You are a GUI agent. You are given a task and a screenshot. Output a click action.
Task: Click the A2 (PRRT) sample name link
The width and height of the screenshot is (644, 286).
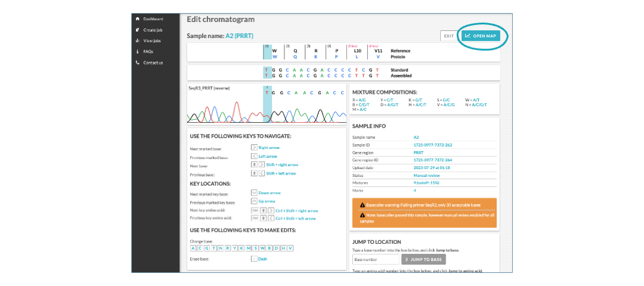click(x=239, y=36)
